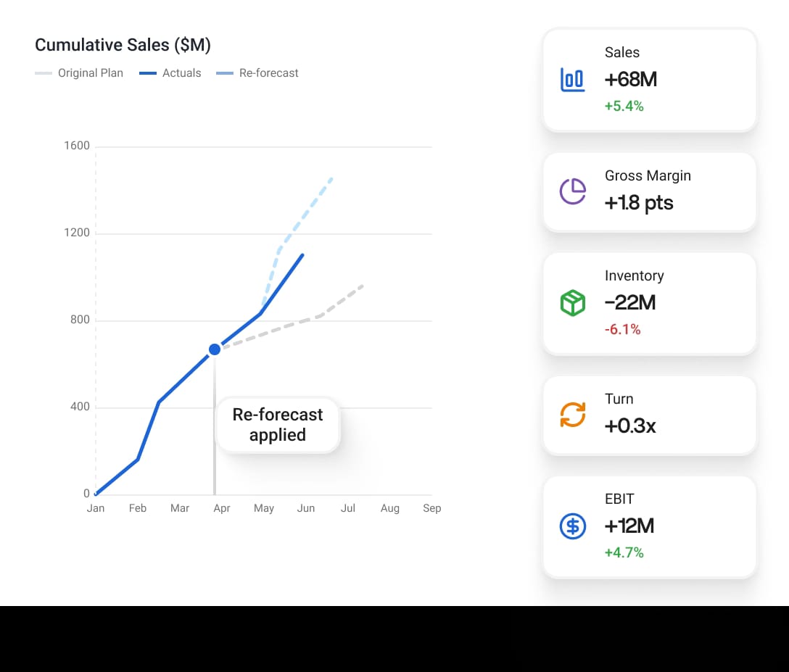Toggle the Re-forecast legend series
The image size is (789, 672).
tap(257, 73)
